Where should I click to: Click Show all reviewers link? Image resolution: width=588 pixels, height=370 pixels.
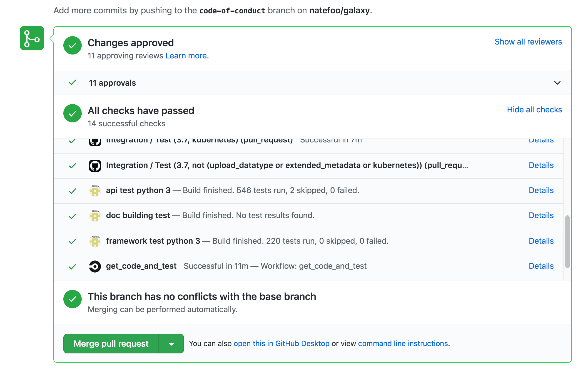(528, 42)
